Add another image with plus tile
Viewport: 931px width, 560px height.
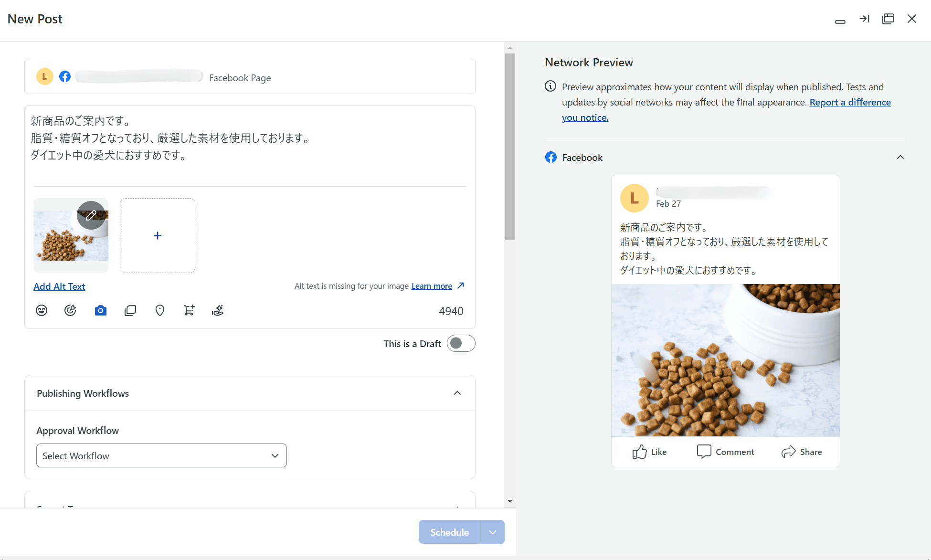pyautogui.click(x=158, y=235)
